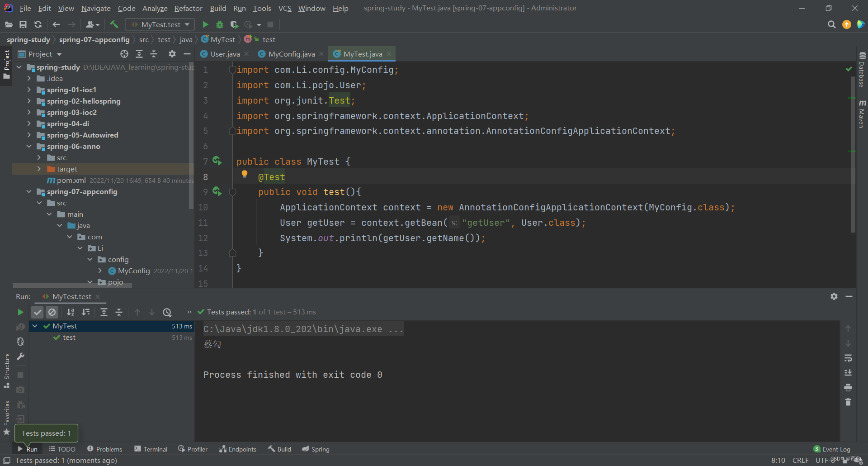Collapse the spring-06-anno folder

[x=29, y=146]
